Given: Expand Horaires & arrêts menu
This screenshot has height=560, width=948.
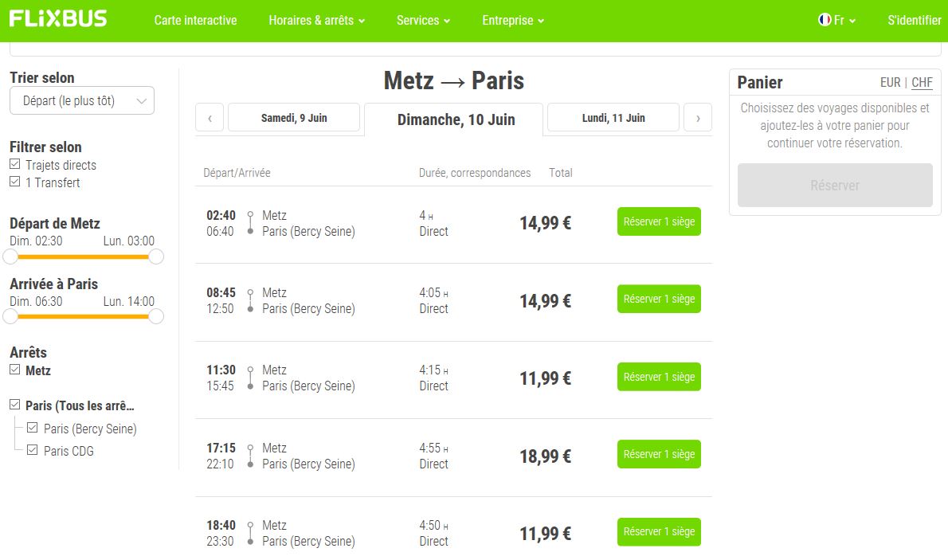Looking at the screenshot, I should point(316,21).
